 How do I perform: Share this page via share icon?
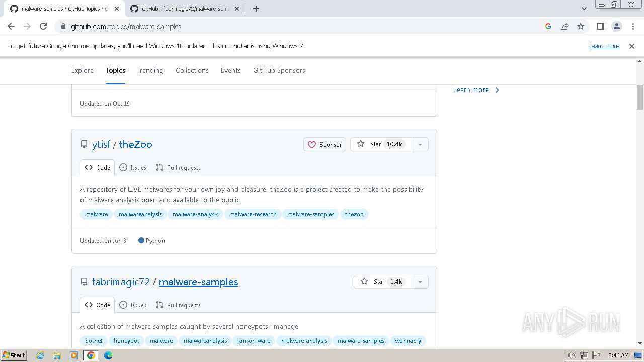click(x=565, y=26)
